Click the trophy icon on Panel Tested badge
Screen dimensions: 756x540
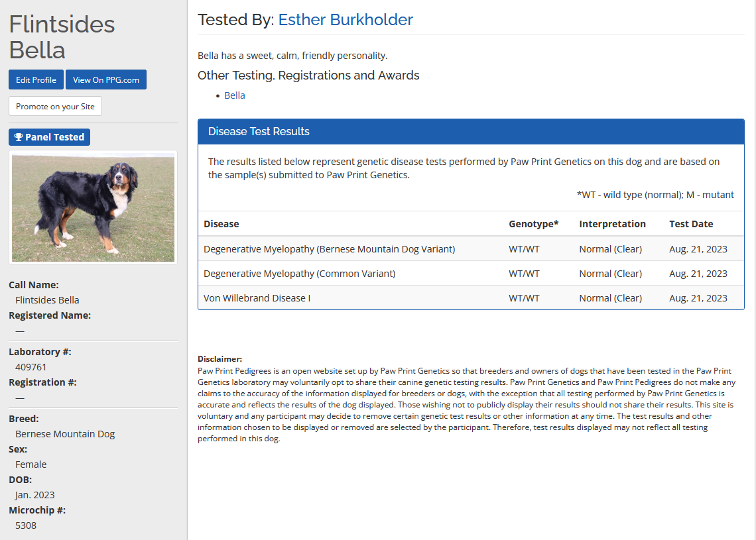(x=19, y=137)
